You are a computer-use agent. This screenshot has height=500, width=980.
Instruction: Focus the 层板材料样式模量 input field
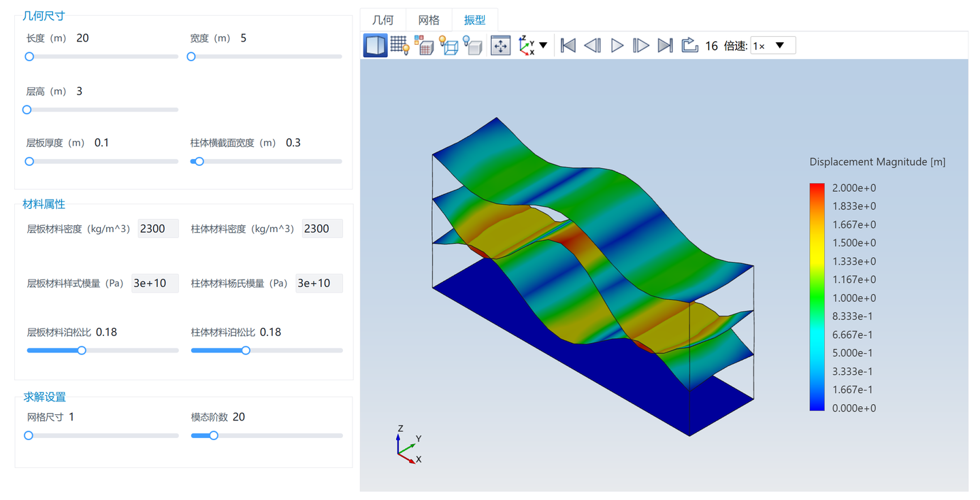click(155, 283)
